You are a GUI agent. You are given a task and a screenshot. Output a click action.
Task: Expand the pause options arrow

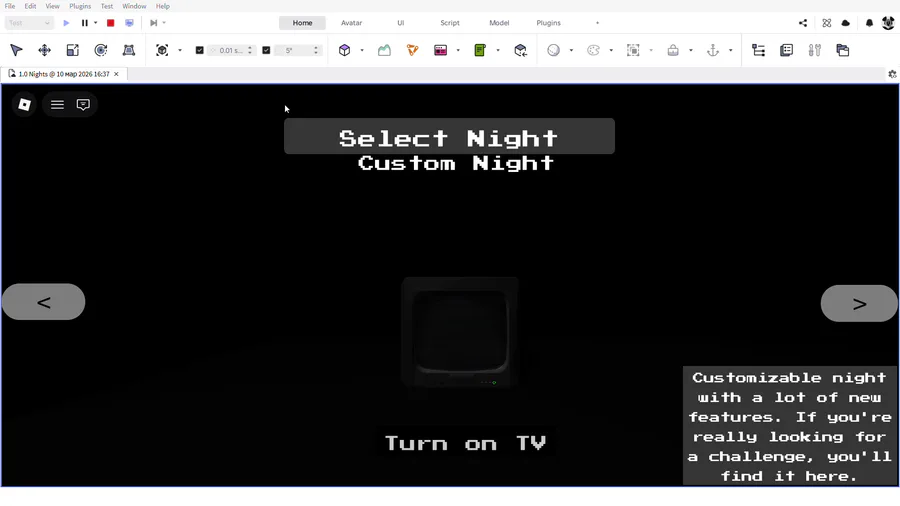[x=95, y=23]
